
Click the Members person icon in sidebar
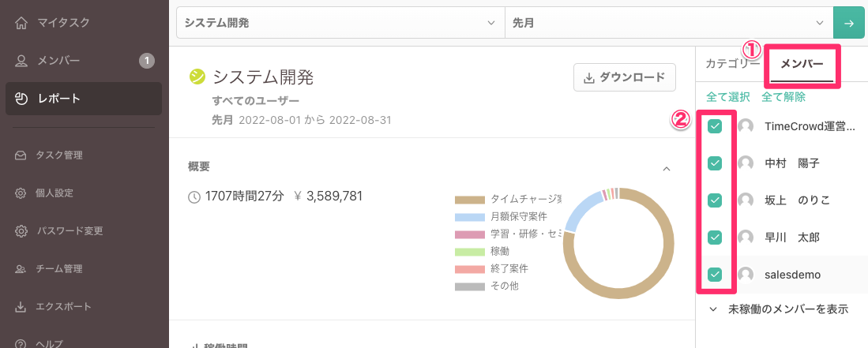pos(21,61)
